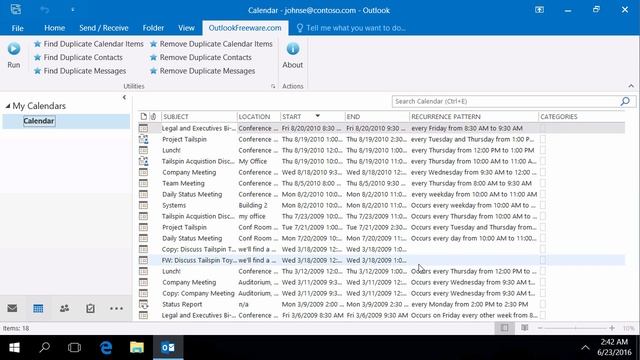This screenshot has height=360, width=640.
Task: Switch to the Home tab
Action: [54, 28]
